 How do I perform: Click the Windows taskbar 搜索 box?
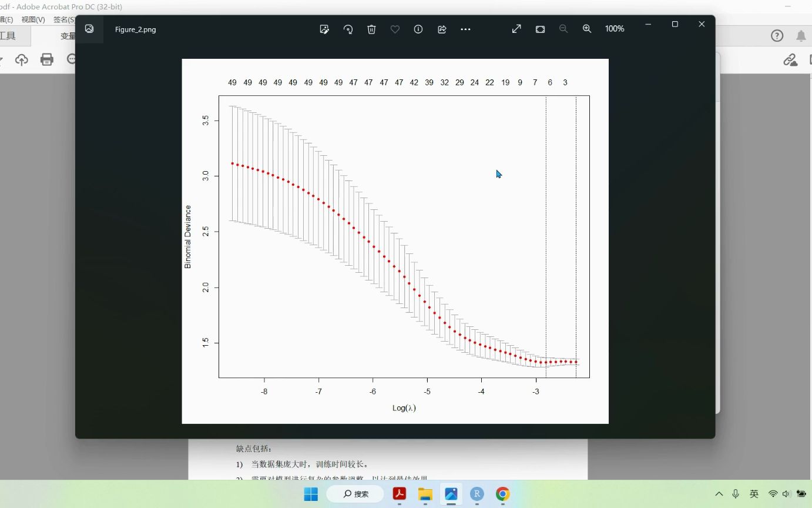[x=355, y=494]
